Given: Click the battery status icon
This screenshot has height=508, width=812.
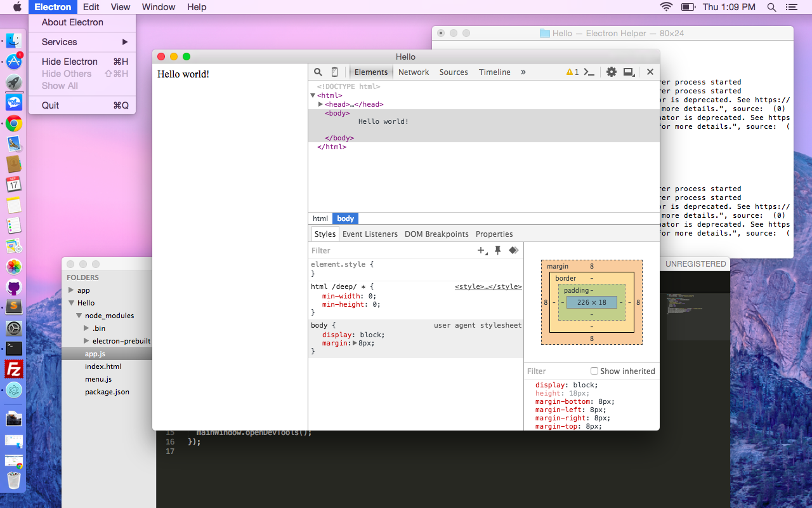Looking at the screenshot, I should pos(688,7).
